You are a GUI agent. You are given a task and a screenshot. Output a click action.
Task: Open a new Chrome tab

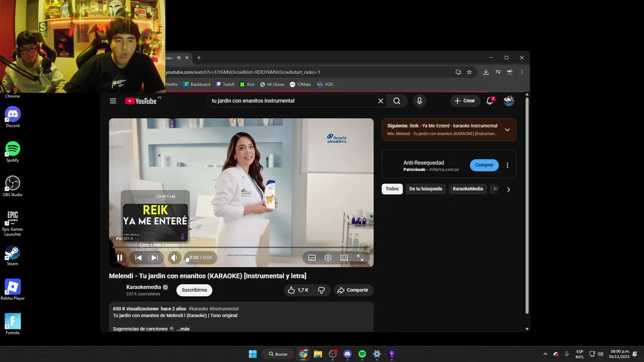coord(199,58)
